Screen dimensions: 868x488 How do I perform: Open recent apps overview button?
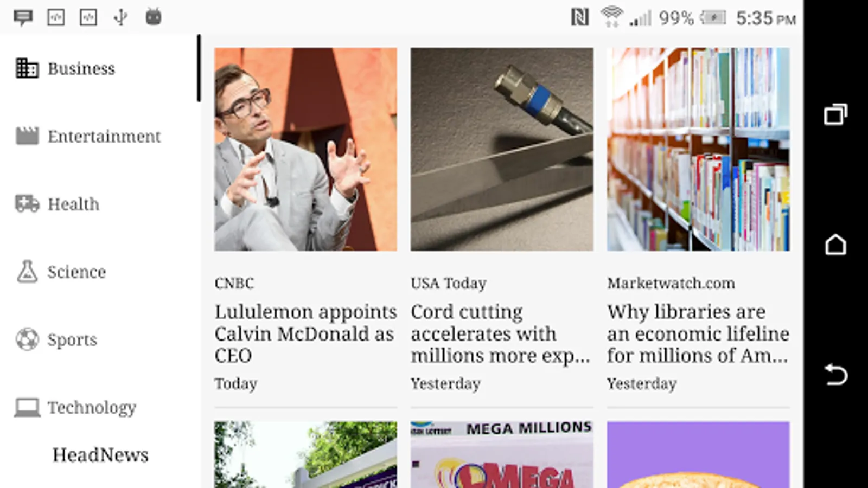(835, 114)
